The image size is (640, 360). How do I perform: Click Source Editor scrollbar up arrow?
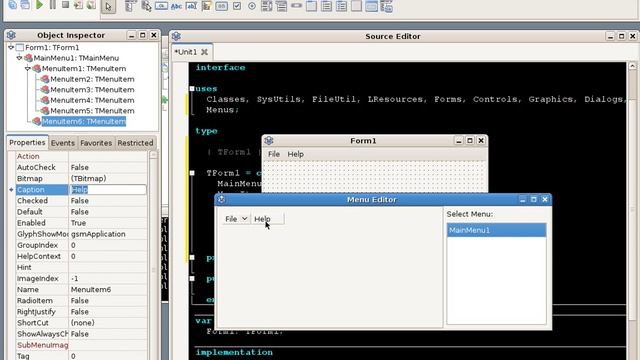(632, 66)
